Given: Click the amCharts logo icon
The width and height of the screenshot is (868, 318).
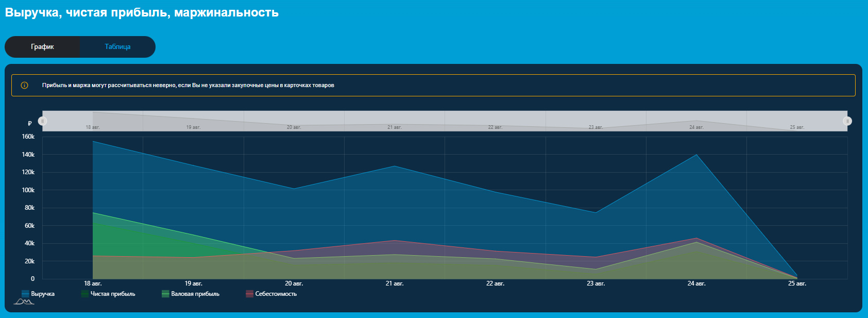Looking at the screenshot, I should coord(24,302).
